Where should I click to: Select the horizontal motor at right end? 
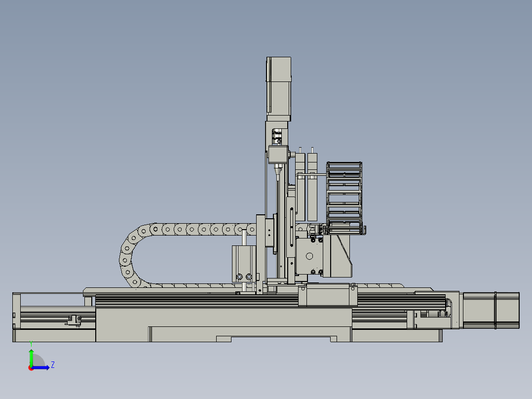pyautogui.click(x=491, y=311)
